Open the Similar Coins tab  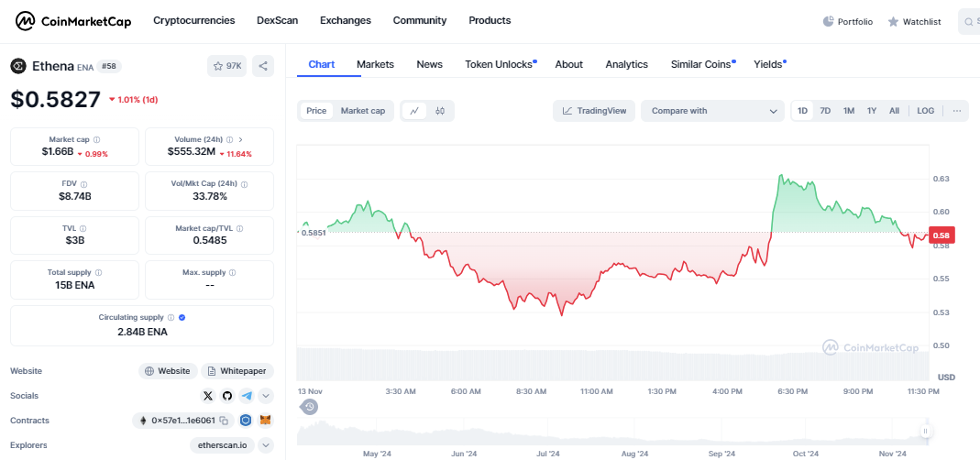701,64
